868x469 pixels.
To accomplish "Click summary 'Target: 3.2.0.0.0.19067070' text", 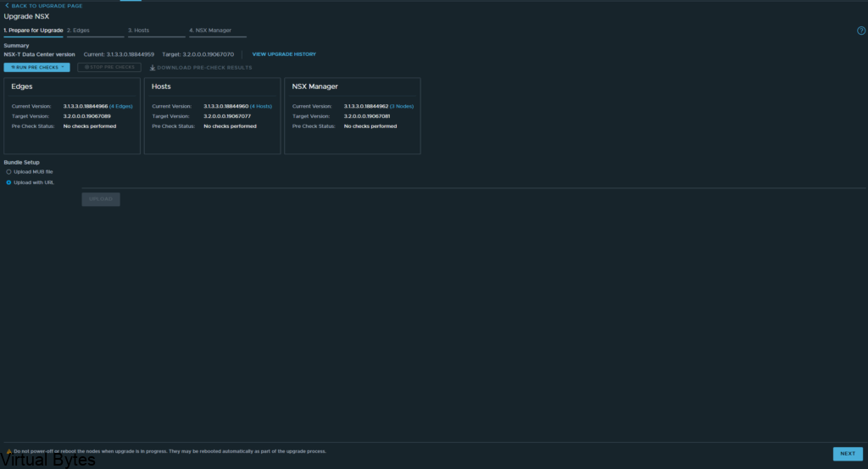I will pyautogui.click(x=198, y=54).
